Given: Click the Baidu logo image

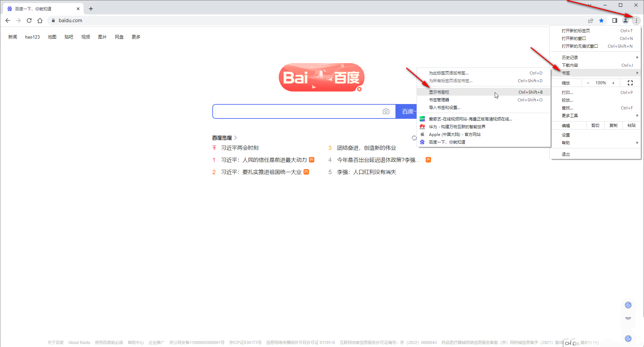Looking at the screenshot, I should pyautogui.click(x=322, y=77).
